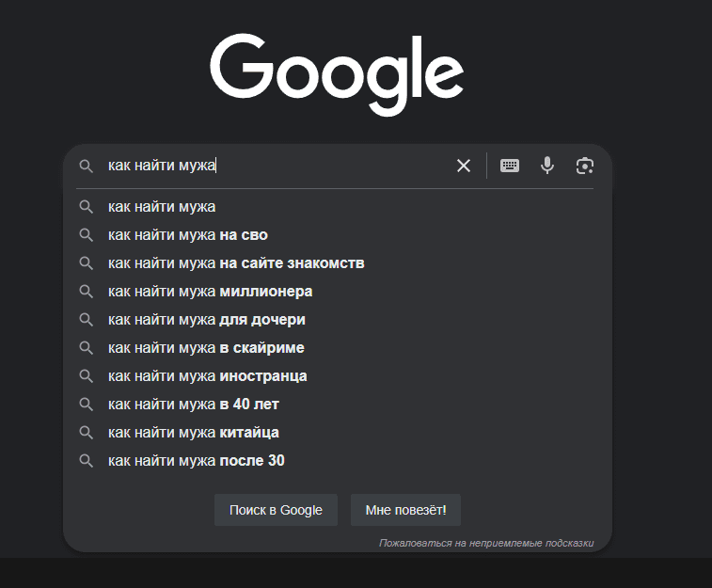This screenshot has height=588, width=712.
Task: Open image search with the camera lens icon
Action: tap(585, 166)
